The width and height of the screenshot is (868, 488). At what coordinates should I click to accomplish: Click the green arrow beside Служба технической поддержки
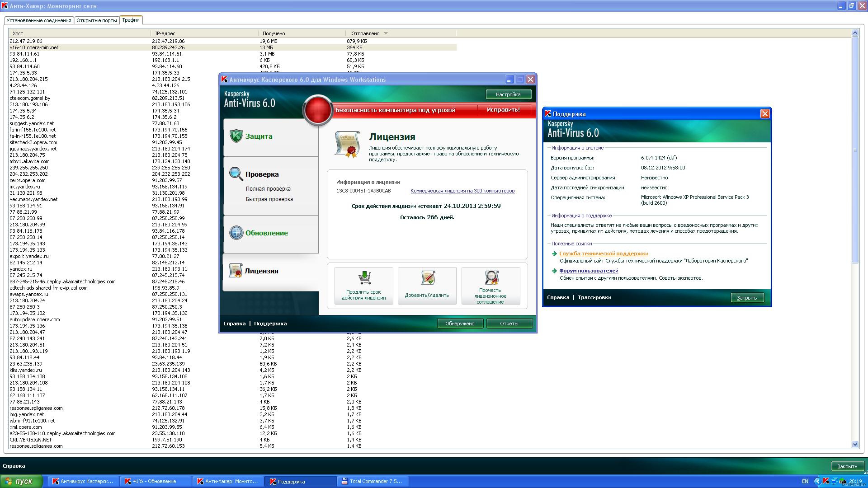(x=554, y=254)
